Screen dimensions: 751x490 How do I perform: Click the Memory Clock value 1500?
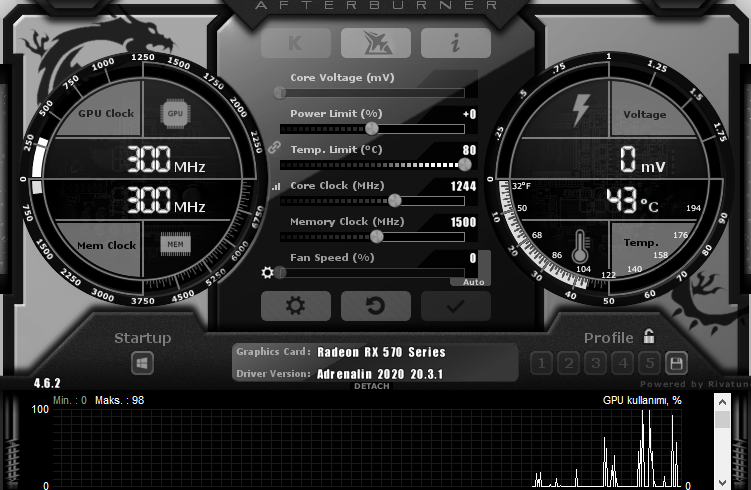tap(463, 222)
